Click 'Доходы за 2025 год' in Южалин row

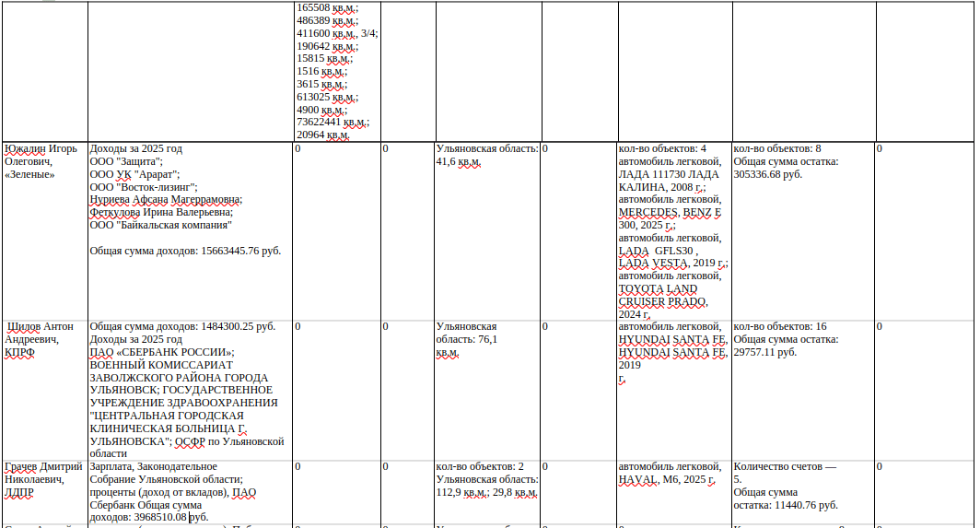pyautogui.click(x=136, y=149)
